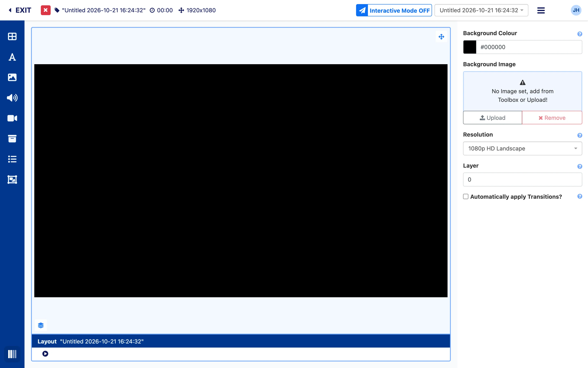The width and height of the screenshot is (588, 368).
Task: Open the hamburger menu
Action: (541, 10)
